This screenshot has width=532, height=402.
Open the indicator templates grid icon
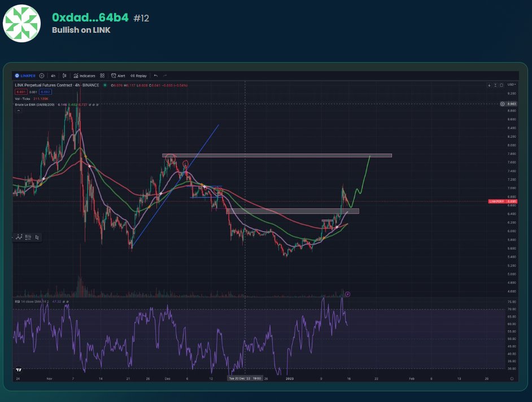click(x=102, y=76)
